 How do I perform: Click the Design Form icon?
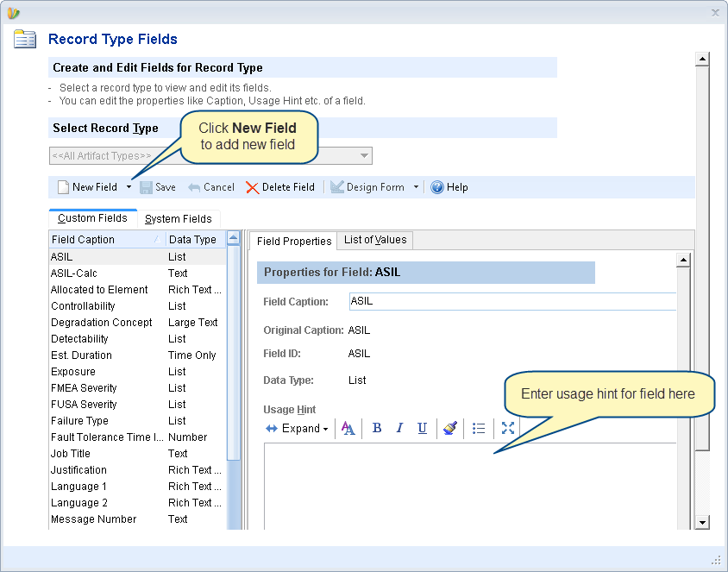tap(336, 187)
